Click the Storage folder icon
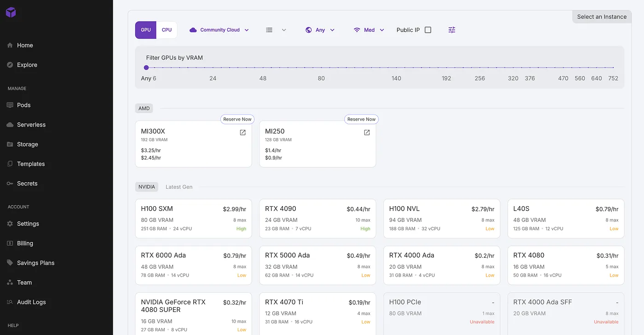This screenshot has width=644, height=335. tap(10, 144)
